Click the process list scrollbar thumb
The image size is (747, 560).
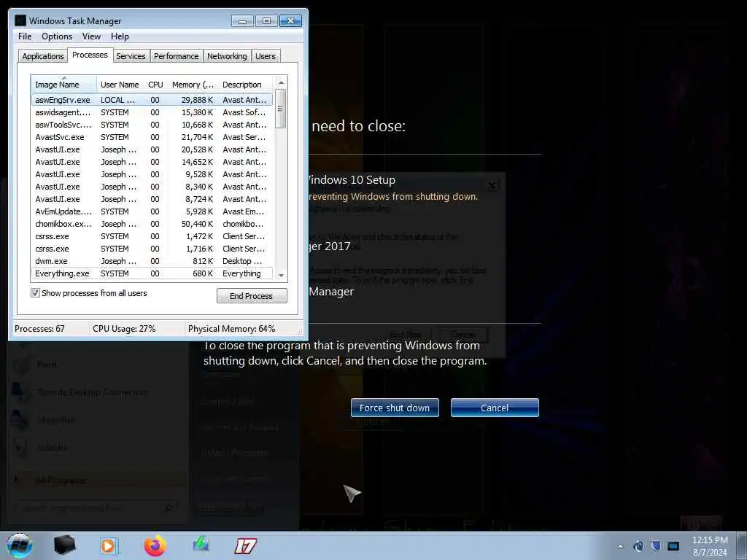point(281,109)
